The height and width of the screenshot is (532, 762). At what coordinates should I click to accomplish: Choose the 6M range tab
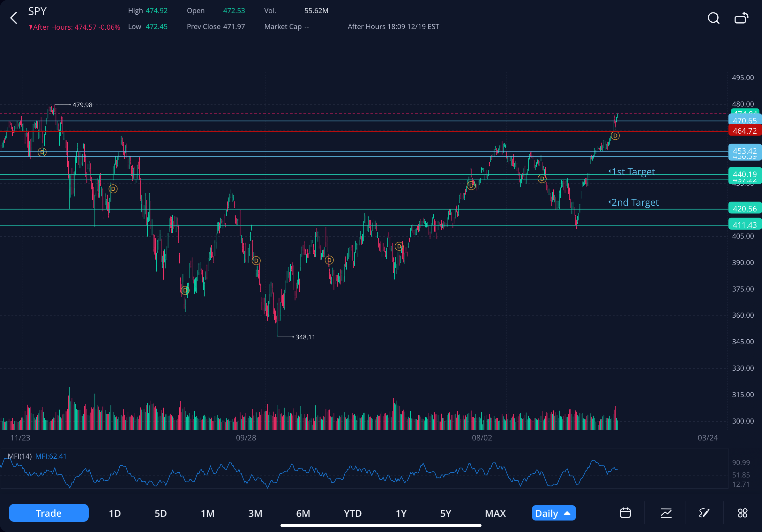click(x=303, y=514)
